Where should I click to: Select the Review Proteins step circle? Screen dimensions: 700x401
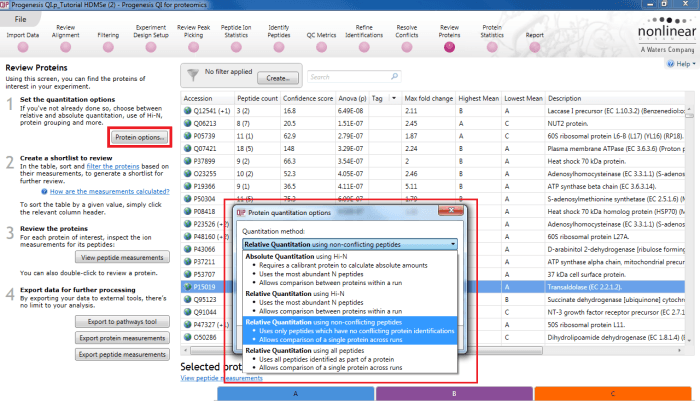click(449, 47)
